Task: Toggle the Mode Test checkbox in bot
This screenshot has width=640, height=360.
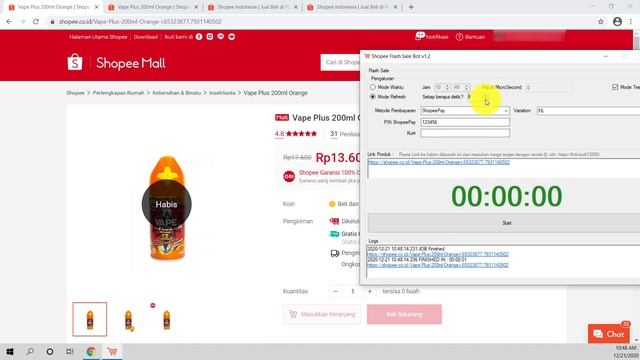Action: click(x=615, y=87)
